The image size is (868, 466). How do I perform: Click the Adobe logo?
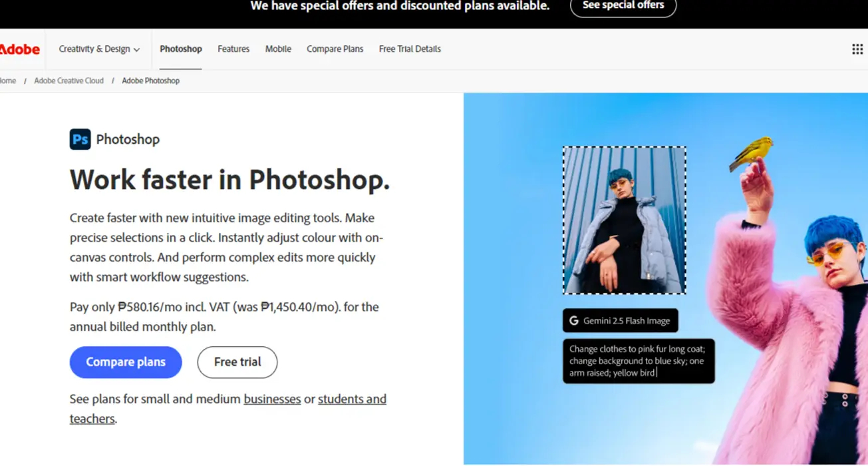pos(21,49)
